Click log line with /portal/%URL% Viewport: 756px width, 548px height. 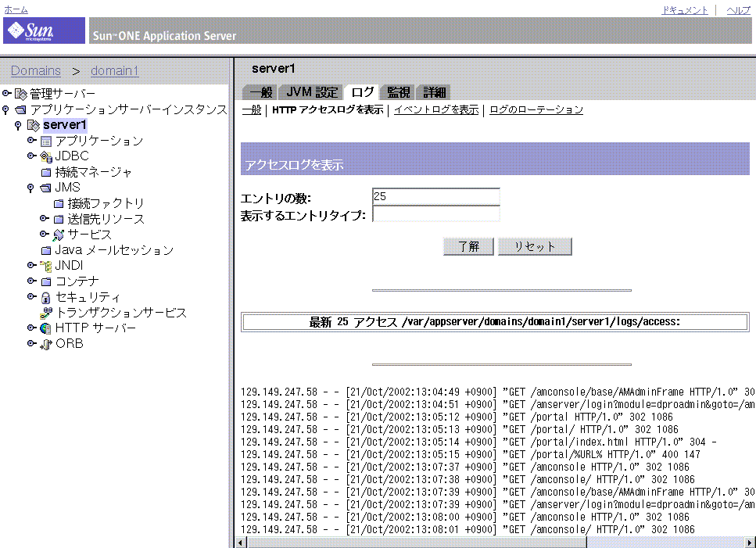(x=471, y=454)
